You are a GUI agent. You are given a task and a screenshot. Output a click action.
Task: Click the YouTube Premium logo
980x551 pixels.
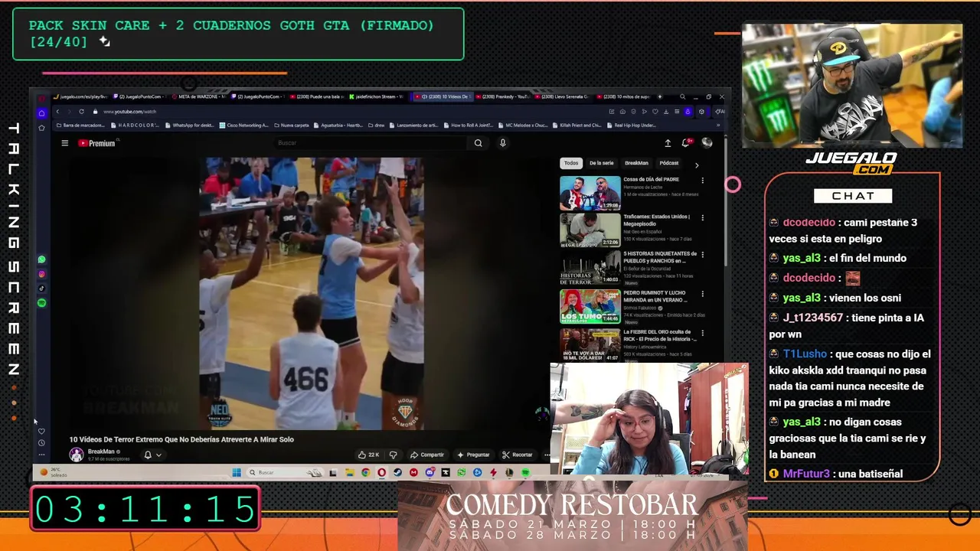click(96, 143)
